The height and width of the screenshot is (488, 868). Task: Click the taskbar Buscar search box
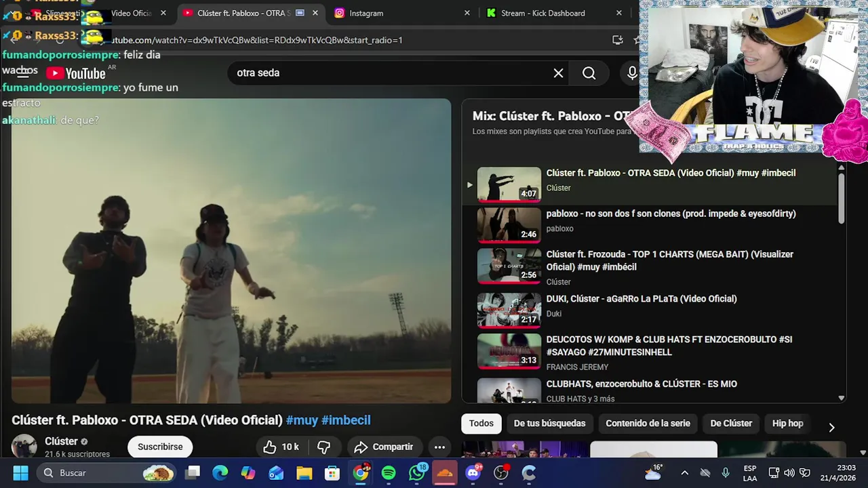(x=106, y=472)
